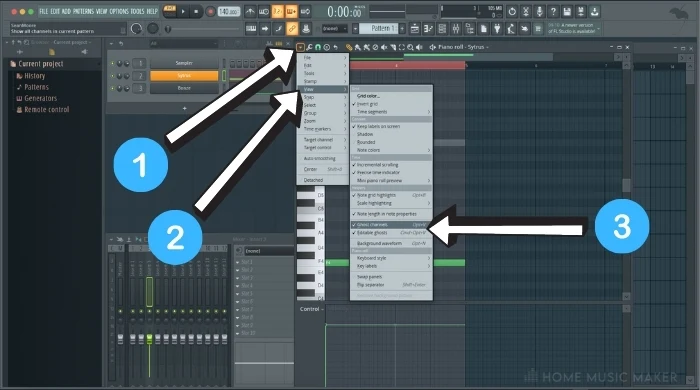Click the piano roll zoom magnifier icon
Image resolution: width=700 pixels, height=390 pixels.
pyautogui.click(x=410, y=47)
